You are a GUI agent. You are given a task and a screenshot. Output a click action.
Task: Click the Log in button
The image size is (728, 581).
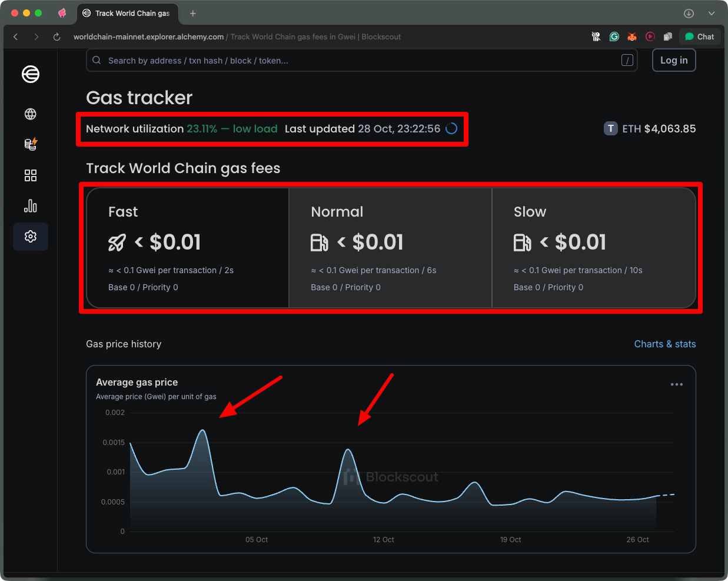(673, 60)
